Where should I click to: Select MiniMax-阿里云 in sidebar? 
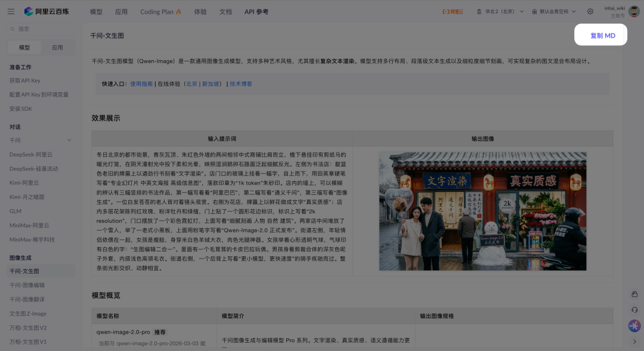29,225
